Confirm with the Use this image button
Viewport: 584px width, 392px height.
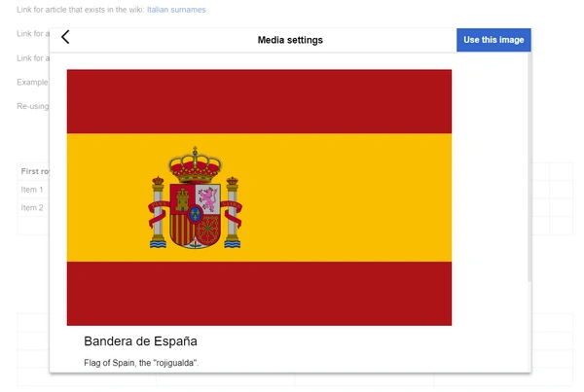pos(493,40)
